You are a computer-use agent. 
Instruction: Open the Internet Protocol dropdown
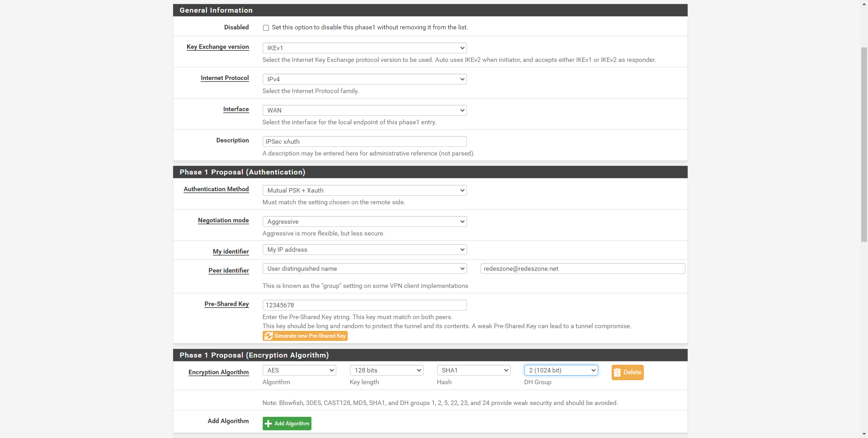(x=364, y=79)
